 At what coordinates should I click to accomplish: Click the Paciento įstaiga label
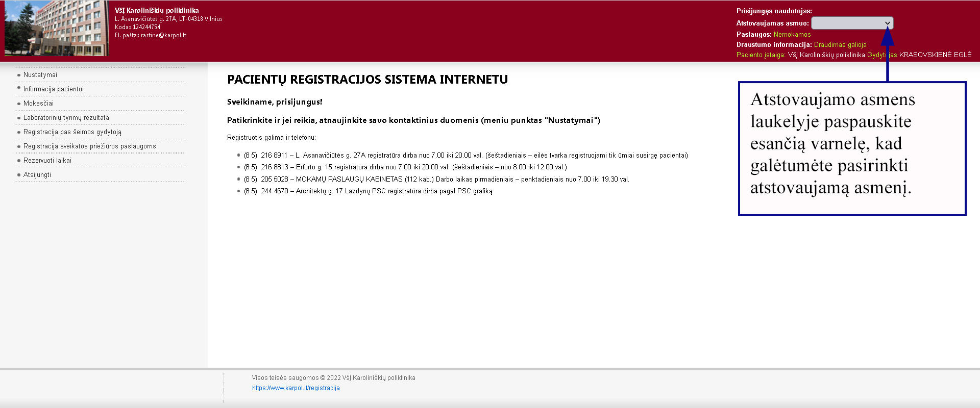tap(761, 55)
